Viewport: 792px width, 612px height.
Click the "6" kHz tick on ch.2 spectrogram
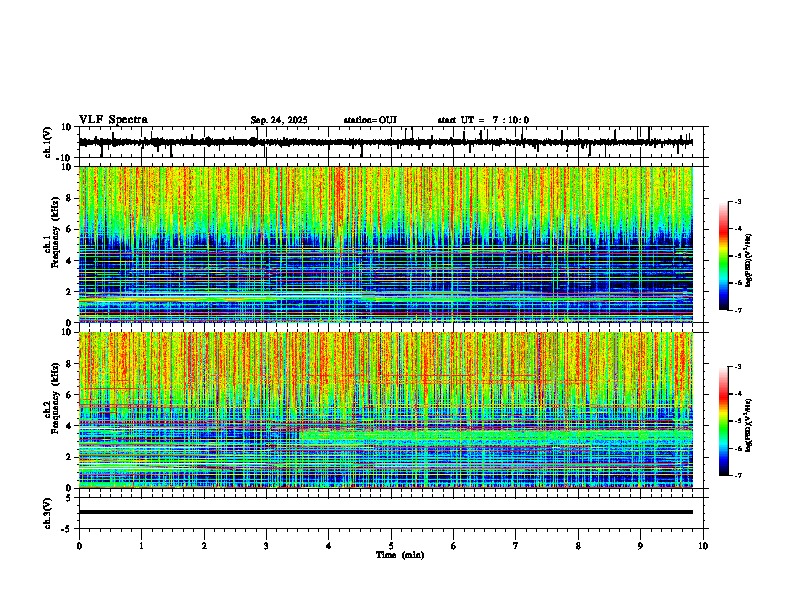click(x=70, y=395)
